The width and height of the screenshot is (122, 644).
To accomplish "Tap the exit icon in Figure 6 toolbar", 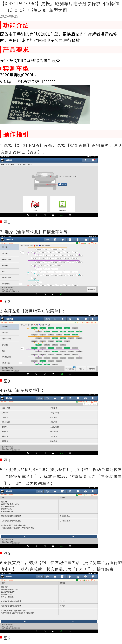I will (93, 576).
